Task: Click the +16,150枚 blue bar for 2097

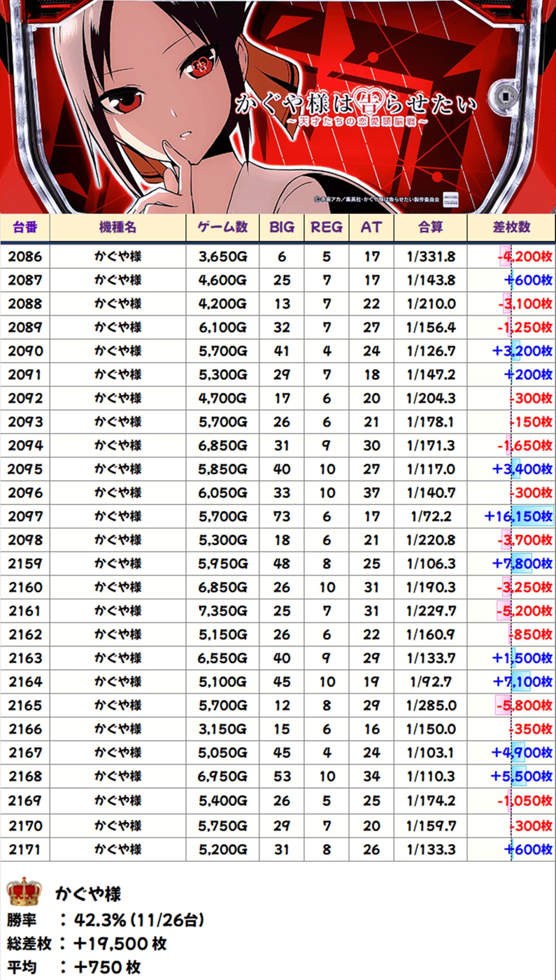Action: [532, 516]
